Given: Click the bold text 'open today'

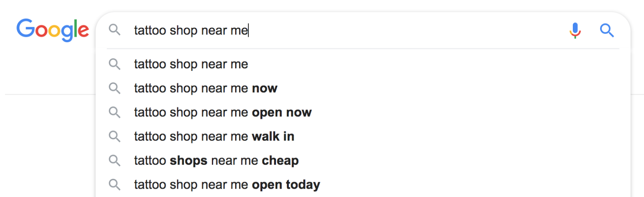Looking at the screenshot, I should (286, 185).
